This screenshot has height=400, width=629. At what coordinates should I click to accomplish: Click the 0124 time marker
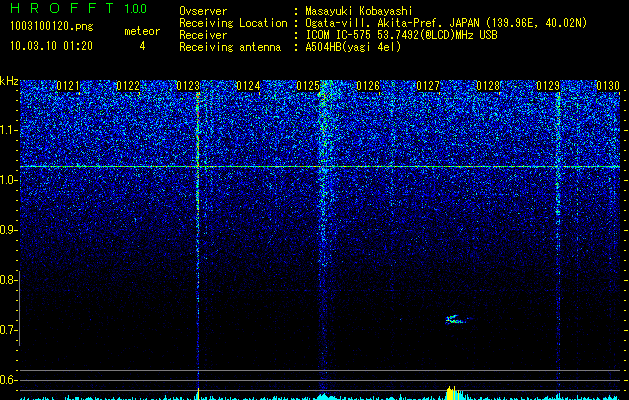[x=248, y=86]
